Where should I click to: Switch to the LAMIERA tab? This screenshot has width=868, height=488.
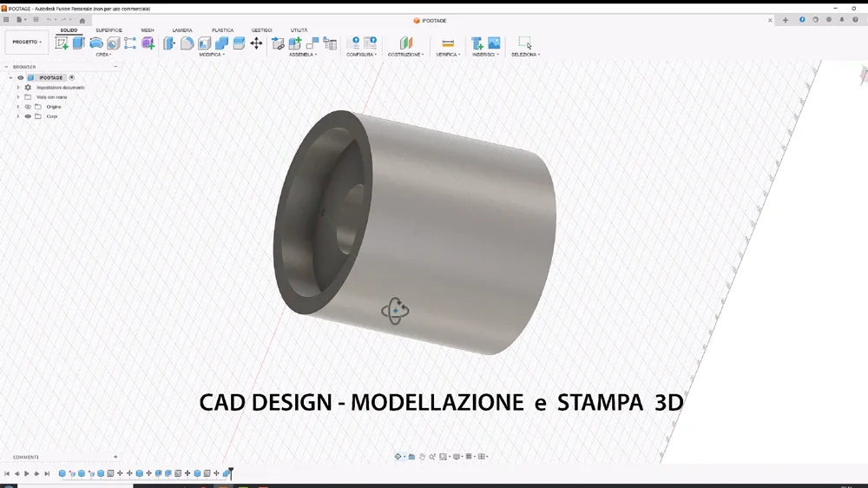click(182, 30)
